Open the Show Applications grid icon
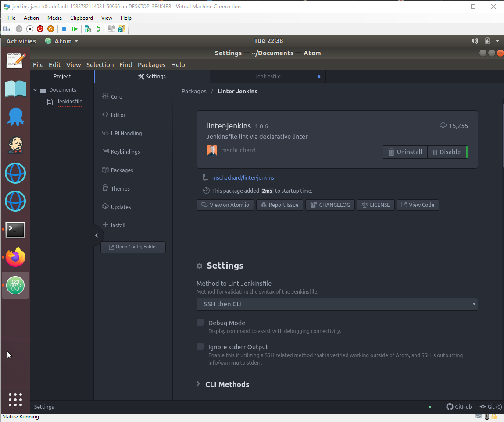 (x=15, y=399)
